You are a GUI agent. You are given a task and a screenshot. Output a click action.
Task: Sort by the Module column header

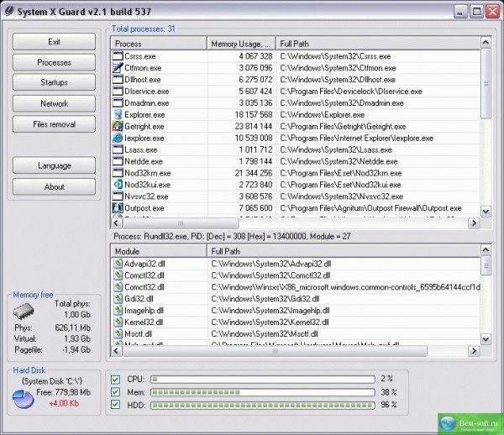point(159,251)
